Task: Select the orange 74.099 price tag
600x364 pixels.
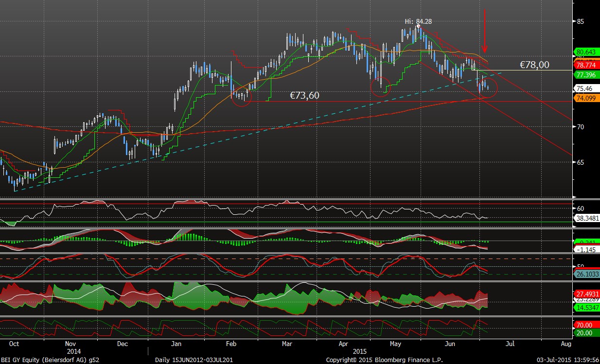Action: pos(586,98)
